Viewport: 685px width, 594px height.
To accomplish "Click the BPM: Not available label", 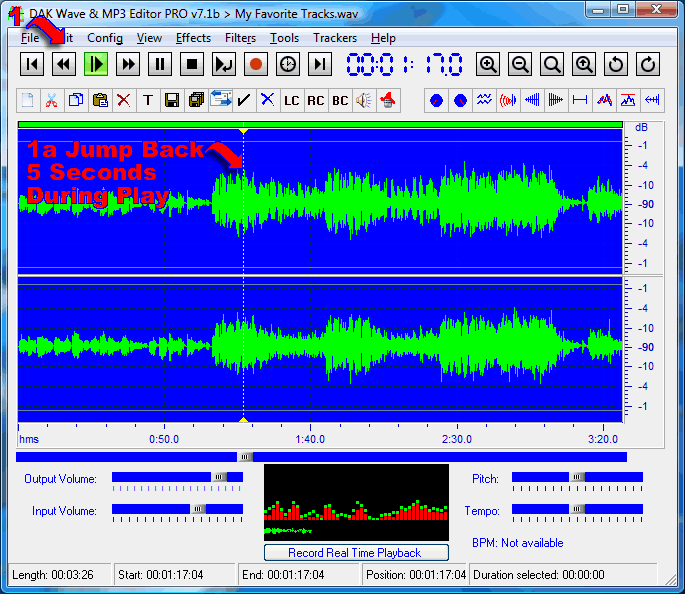I will (x=518, y=543).
